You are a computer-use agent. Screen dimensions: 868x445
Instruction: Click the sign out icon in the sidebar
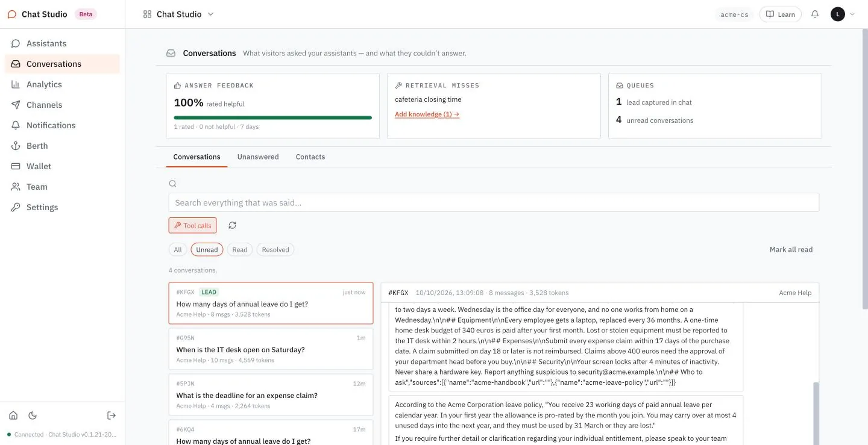pos(112,415)
